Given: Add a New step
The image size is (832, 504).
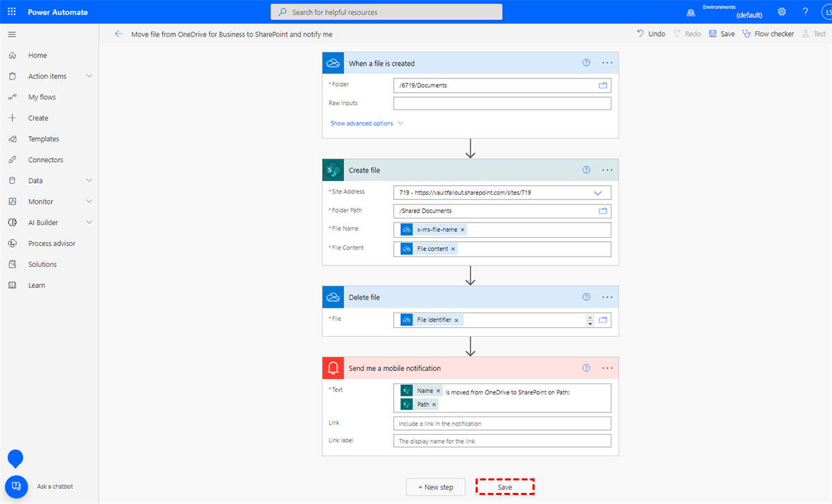Looking at the screenshot, I should tap(435, 487).
